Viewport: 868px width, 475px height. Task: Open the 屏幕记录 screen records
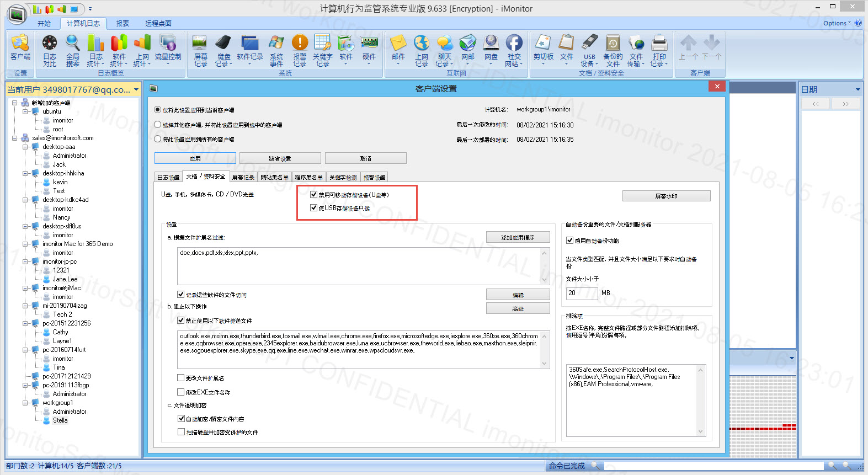coord(200,50)
